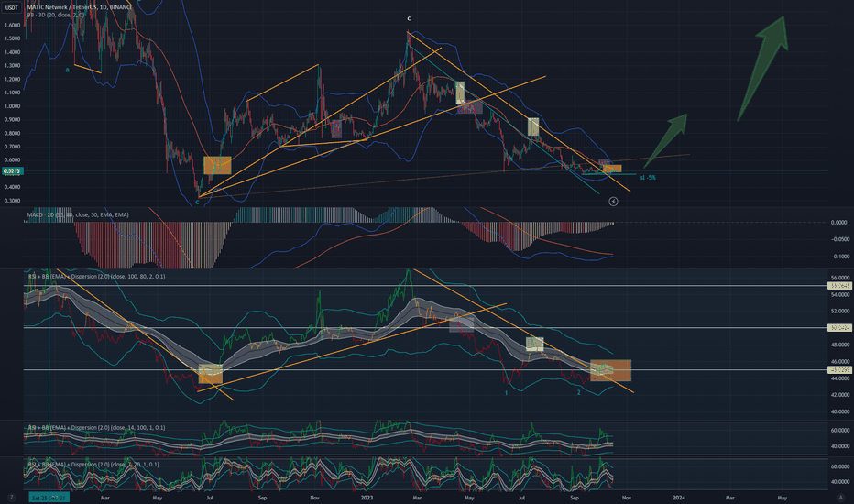This screenshot has height=504, width=854.
Task: Select the RSI + BB (close, 7, 20, 1, 0.1) legend
Action: pyautogui.click(x=93, y=465)
